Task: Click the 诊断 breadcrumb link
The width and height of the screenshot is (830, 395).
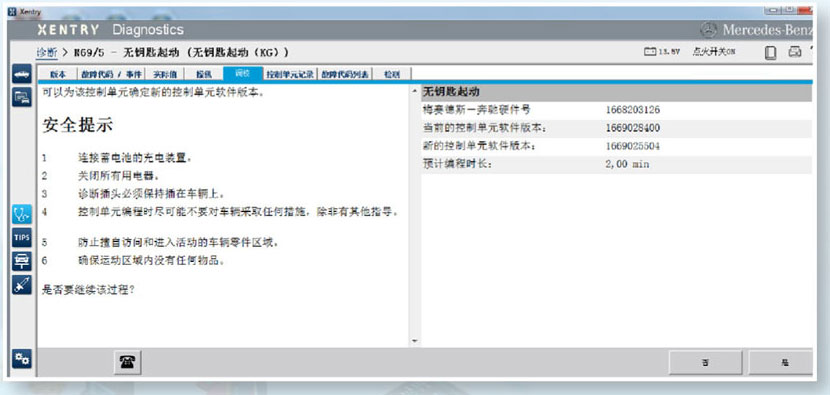Action: pos(47,52)
